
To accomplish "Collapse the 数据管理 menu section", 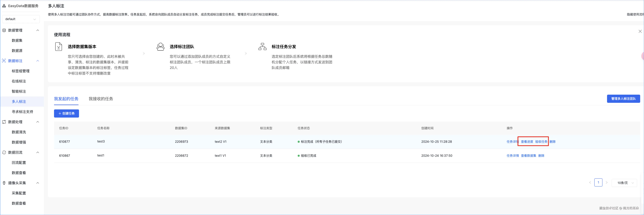I will 38,30.
